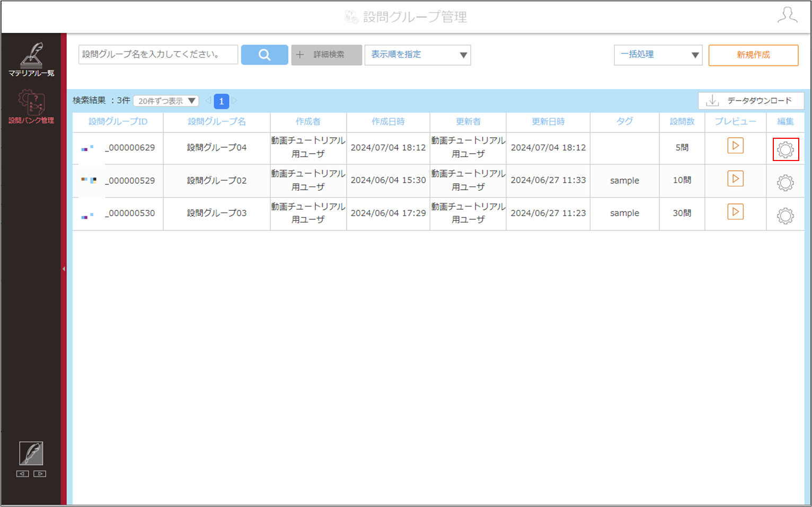This screenshot has height=507, width=812.
Task: Open the マテリアル一覧 sidebar icon
Action: pyautogui.click(x=31, y=59)
